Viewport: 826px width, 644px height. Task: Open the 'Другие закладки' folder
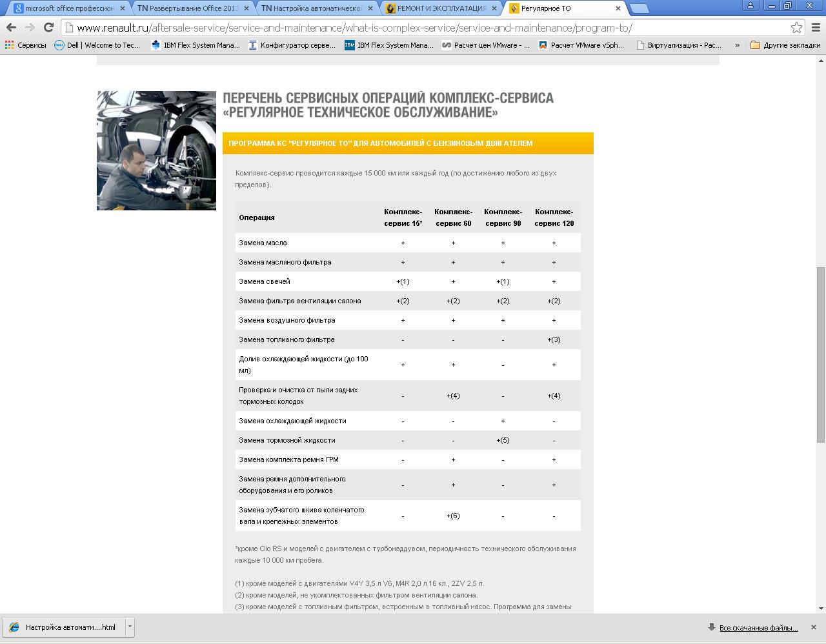point(785,45)
